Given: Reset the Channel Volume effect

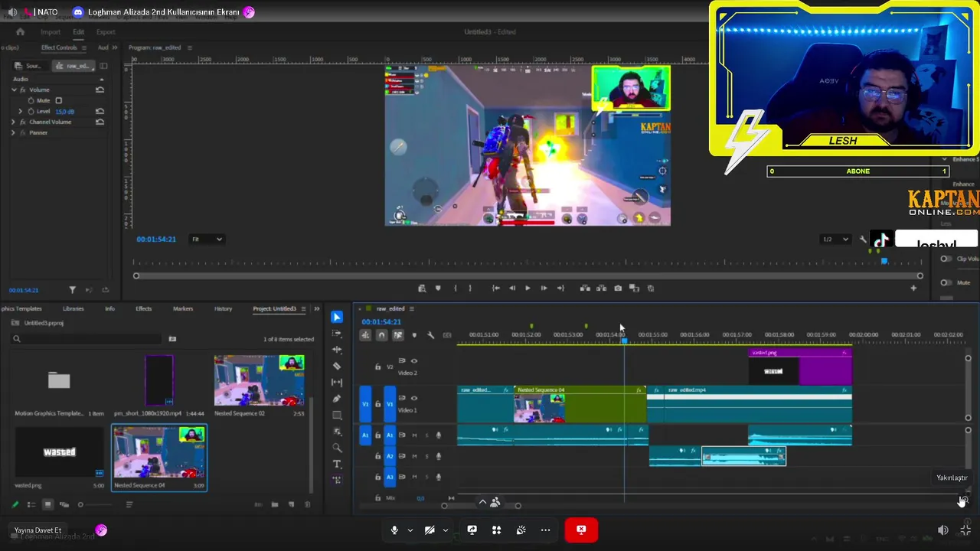Looking at the screenshot, I should click(100, 122).
